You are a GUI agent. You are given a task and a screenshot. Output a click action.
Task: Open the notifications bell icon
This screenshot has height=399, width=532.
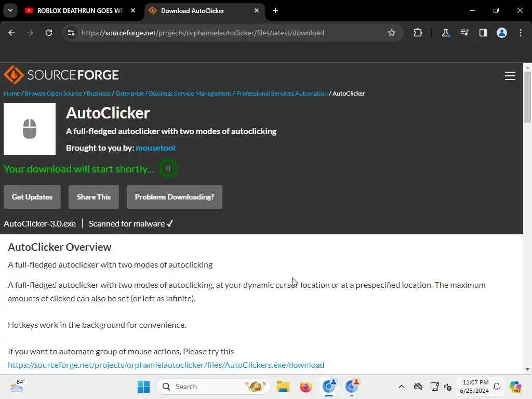[497, 387]
